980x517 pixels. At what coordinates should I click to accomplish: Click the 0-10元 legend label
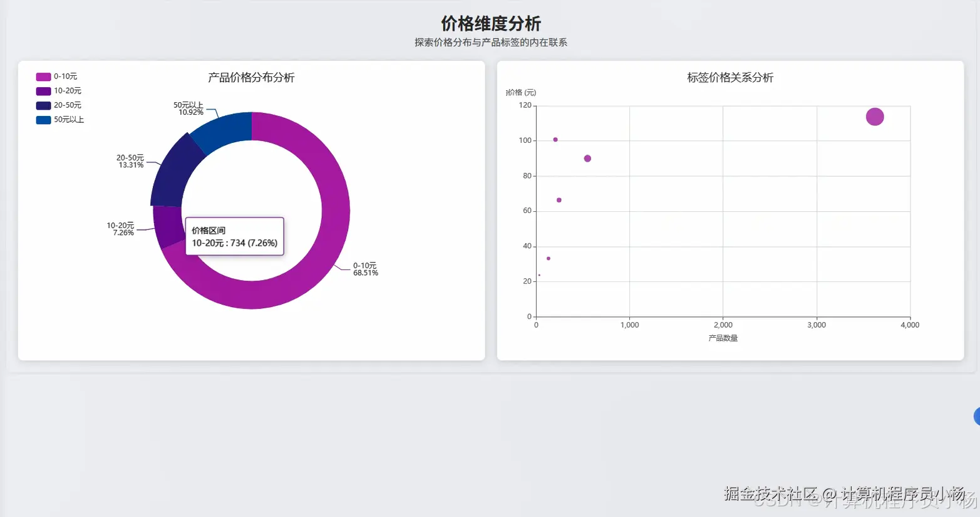point(66,76)
